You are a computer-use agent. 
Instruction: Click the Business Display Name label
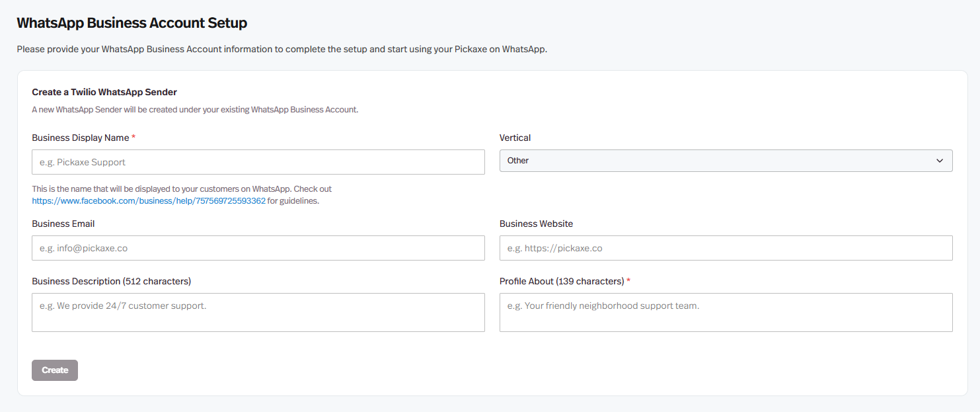tap(80, 138)
